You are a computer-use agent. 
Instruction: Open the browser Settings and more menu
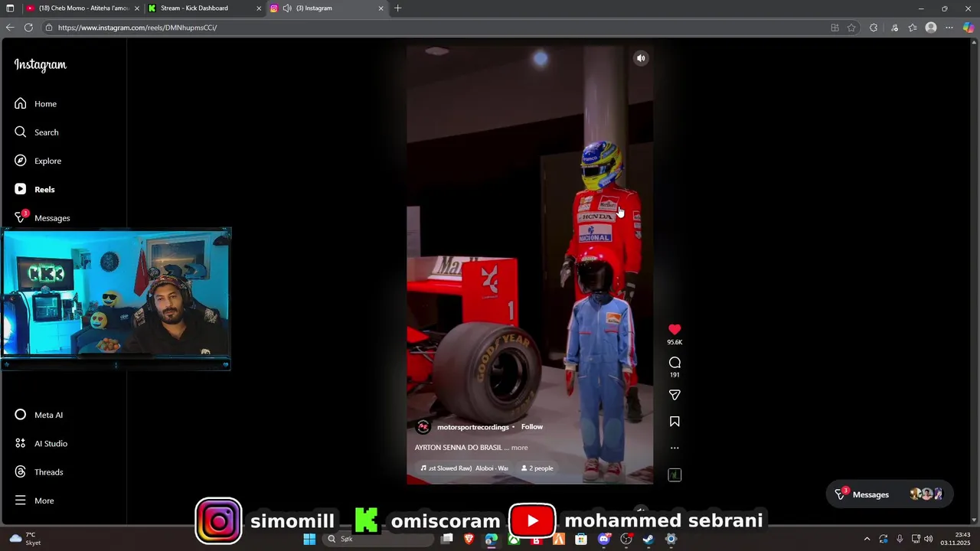pyautogui.click(x=949, y=28)
